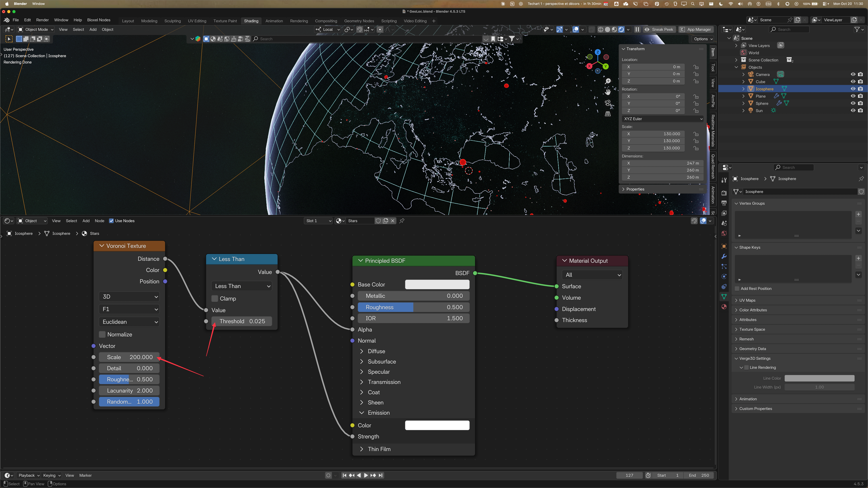This screenshot has height=488, width=868.
Task: Open the Physics properties tab icon
Action: coord(724,277)
